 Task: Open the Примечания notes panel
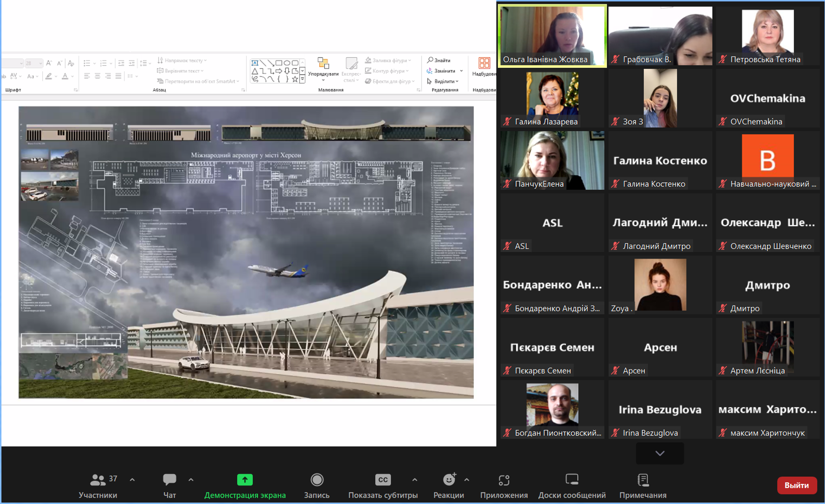point(643,485)
